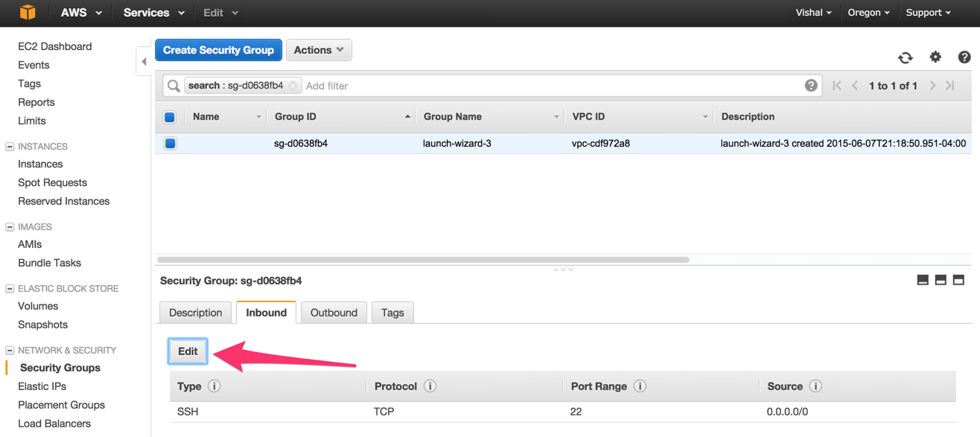Collapse the Network & Security section
Image resolution: width=980 pixels, height=437 pixels.
[x=10, y=350]
